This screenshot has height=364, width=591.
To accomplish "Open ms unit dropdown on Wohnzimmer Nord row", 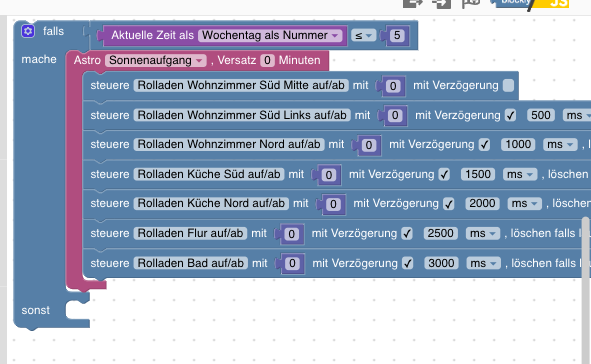I will point(560,144).
